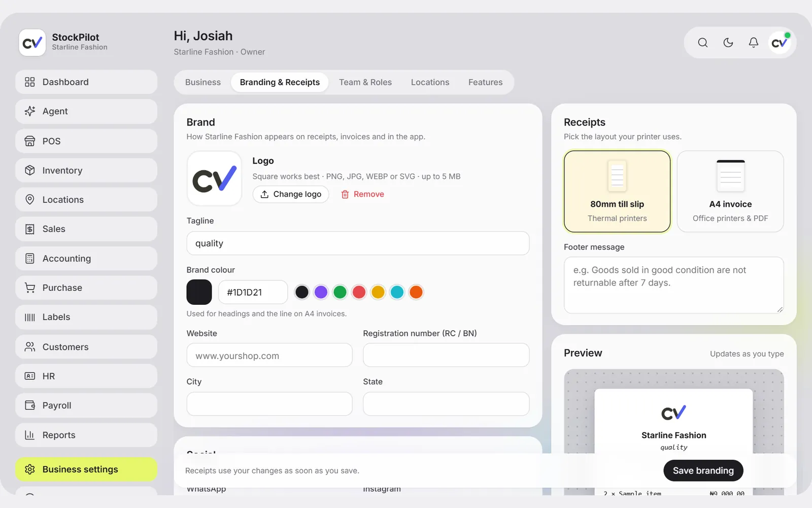Toggle dark mode with the moon icon
The image size is (812, 508).
[x=728, y=43]
